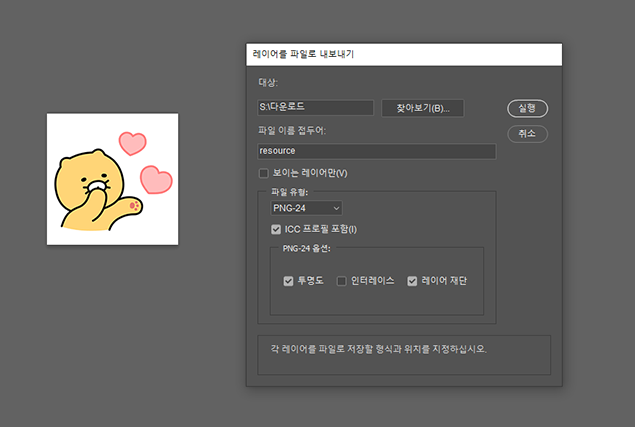This screenshot has height=427, width=635.
Task: Click the PNG-24 옵션: group label
Action: 307,248
